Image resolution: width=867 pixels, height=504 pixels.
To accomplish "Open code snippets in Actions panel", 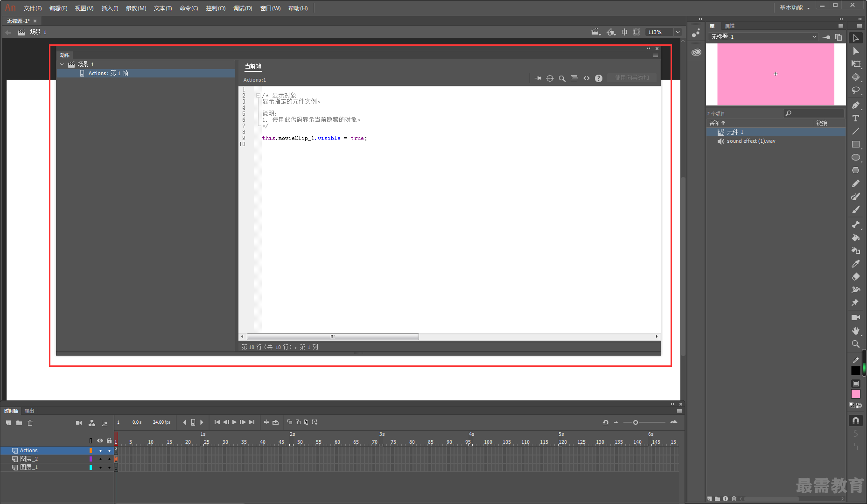I will coord(587,78).
